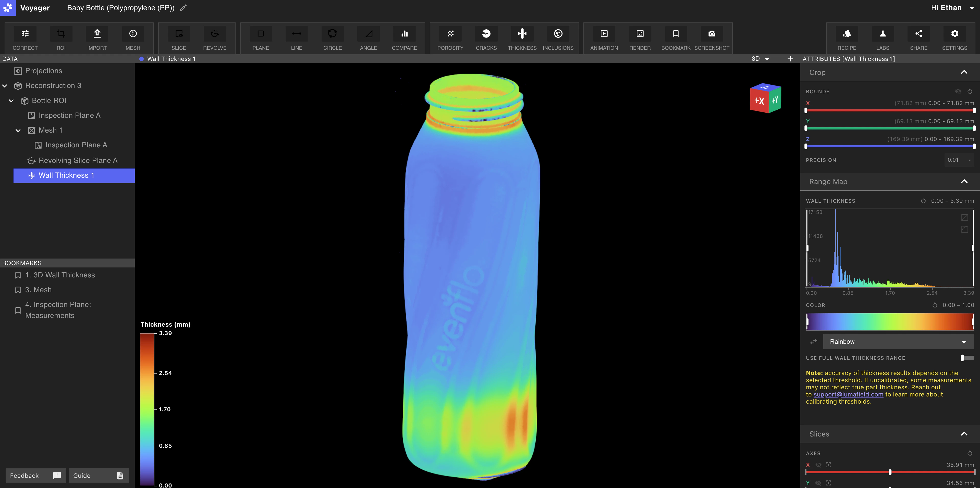This screenshot has height=488, width=980.
Task: Open the support@lumafield.com email link
Action: (x=848, y=394)
